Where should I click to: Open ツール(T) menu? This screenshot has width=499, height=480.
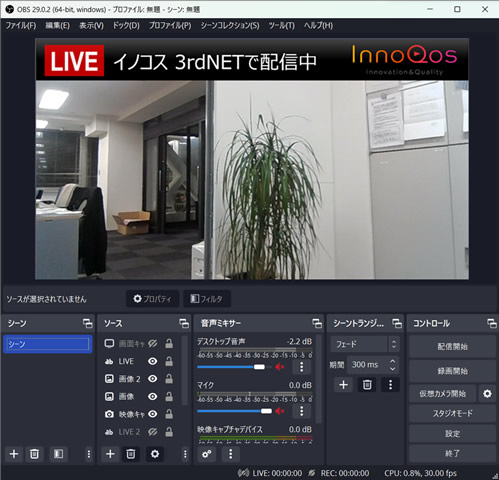(282, 26)
